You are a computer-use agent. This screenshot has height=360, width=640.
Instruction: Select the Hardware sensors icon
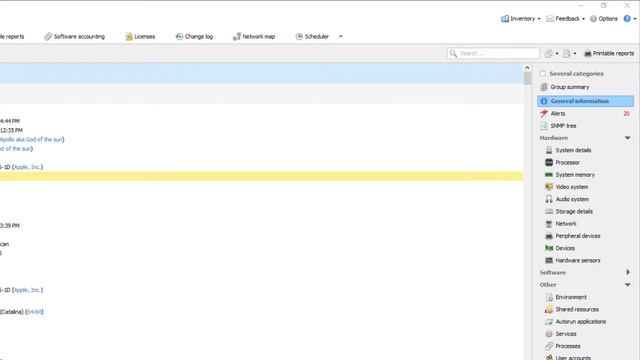[x=549, y=260]
